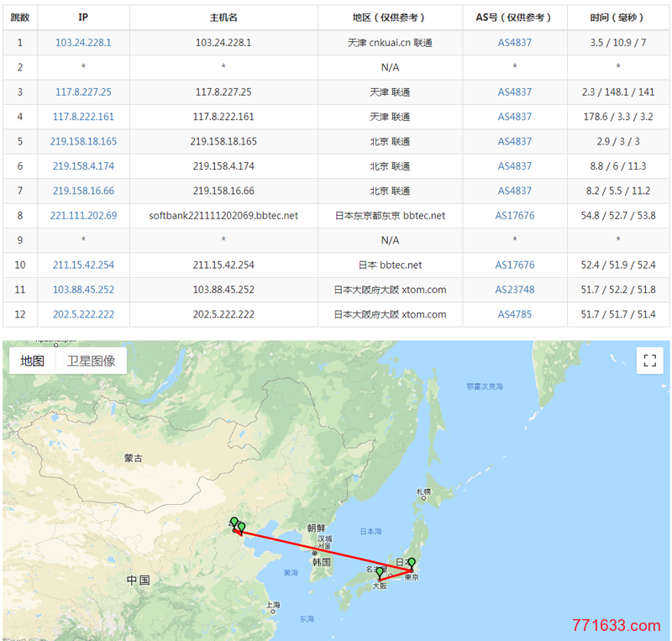Click the 蒙古 label on map
This screenshot has width=672, height=641.
tap(133, 458)
